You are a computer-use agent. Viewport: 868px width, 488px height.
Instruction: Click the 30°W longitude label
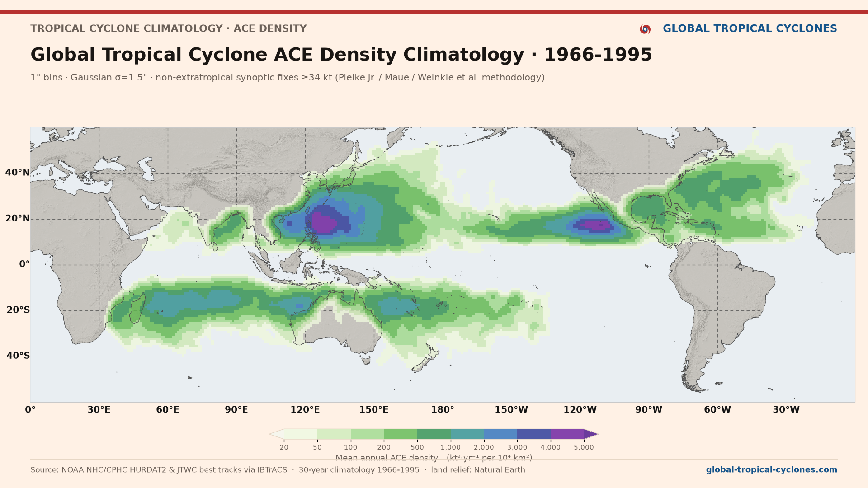[786, 410]
